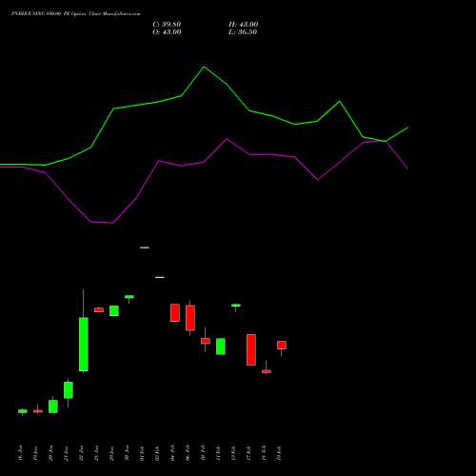Click the '18 Feb' date label
476x476 pixels.
click(x=264, y=453)
